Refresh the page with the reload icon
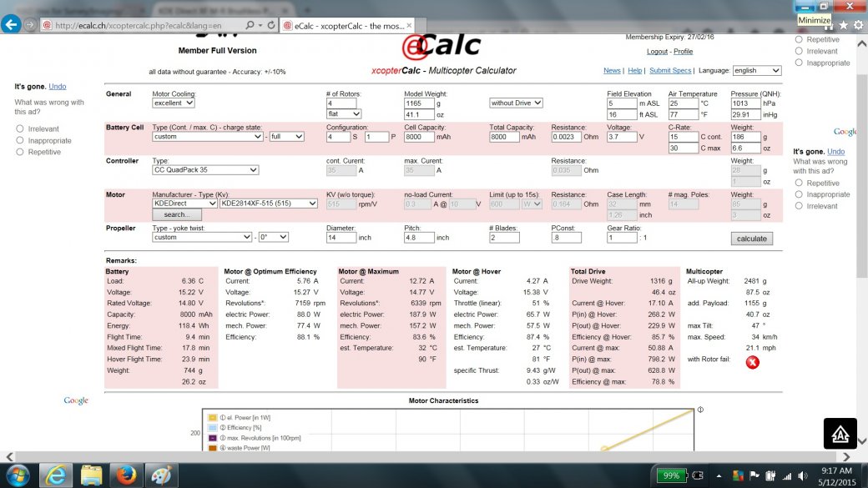 pos(270,25)
